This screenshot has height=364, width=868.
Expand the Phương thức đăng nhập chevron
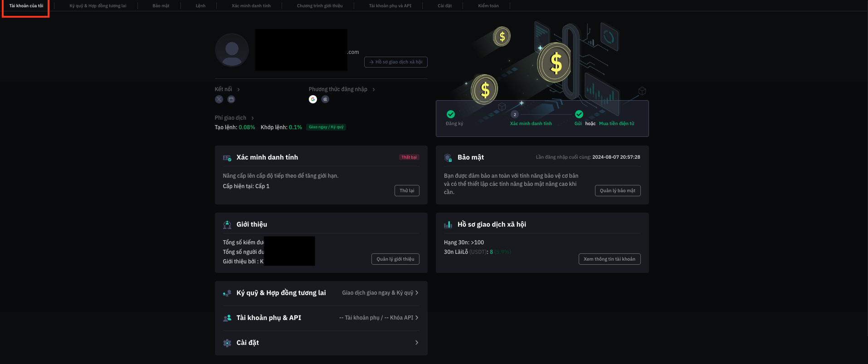(374, 89)
